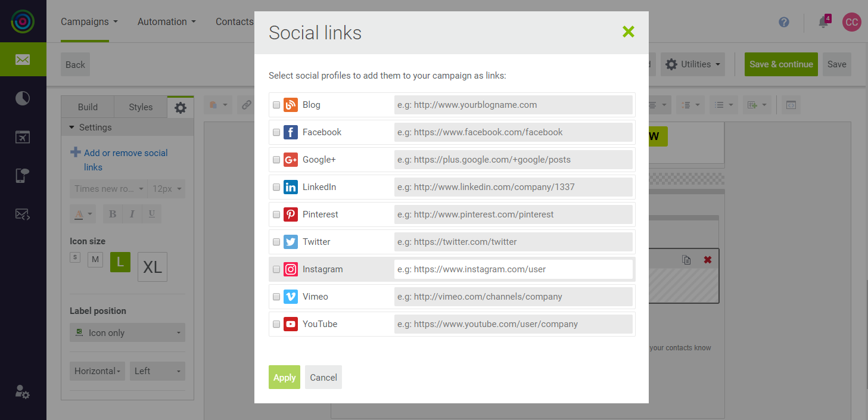This screenshot has height=420, width=868.
Task: Close the Social links dialog with the X
Action: coord(629,32)
